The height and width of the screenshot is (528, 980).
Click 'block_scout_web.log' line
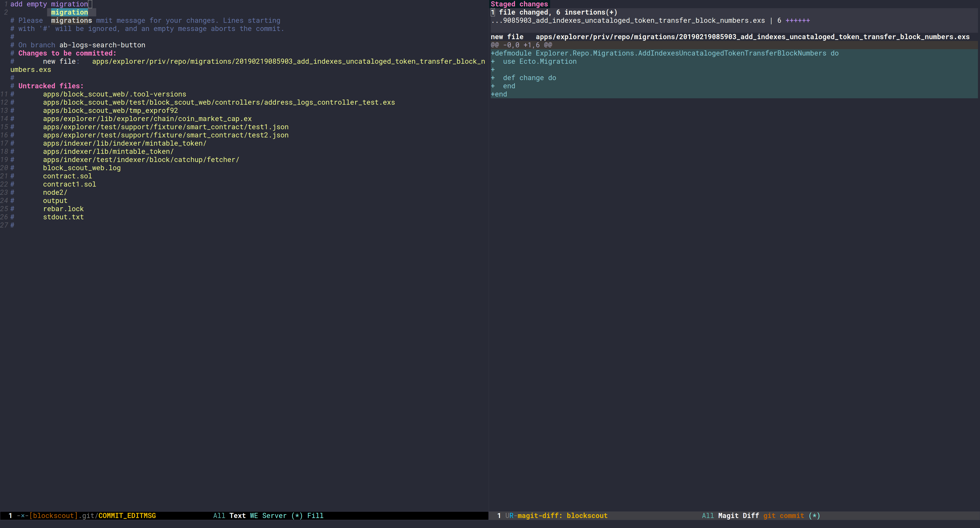tap(82, 168)
